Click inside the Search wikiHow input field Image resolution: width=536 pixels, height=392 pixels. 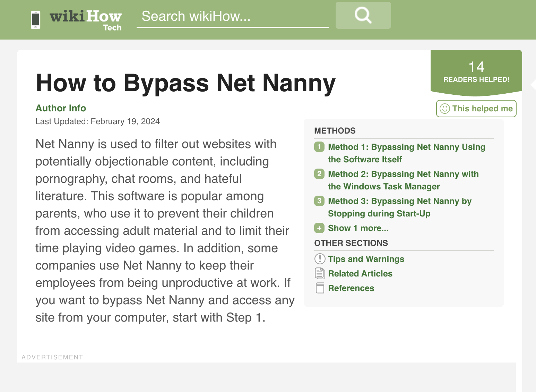click(x=232, y=16)
